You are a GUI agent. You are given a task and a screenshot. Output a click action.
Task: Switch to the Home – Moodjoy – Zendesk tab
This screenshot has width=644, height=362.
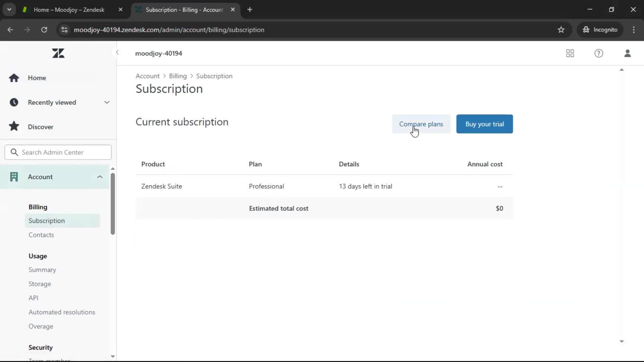point(69,10)
